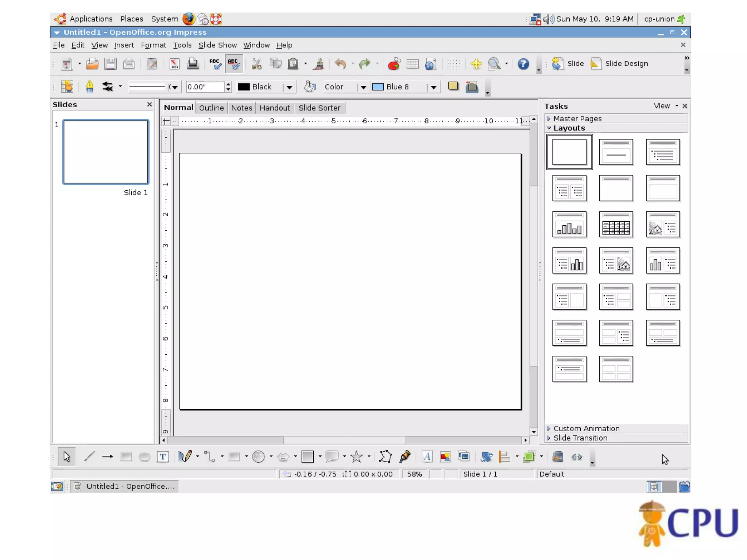This screenshot has width=747, height=560.
Task: Click the Export as PDF icon
Action: tap(174, 64)
